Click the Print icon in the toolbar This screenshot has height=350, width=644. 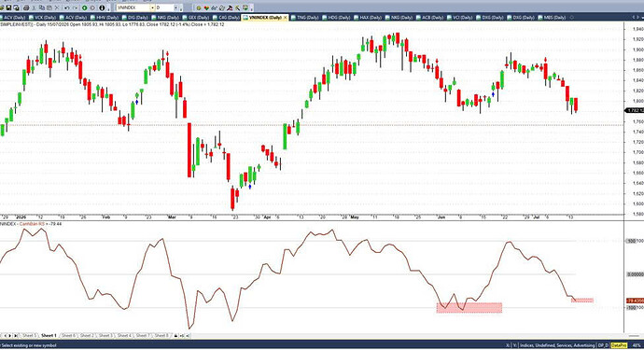point(26,7)
